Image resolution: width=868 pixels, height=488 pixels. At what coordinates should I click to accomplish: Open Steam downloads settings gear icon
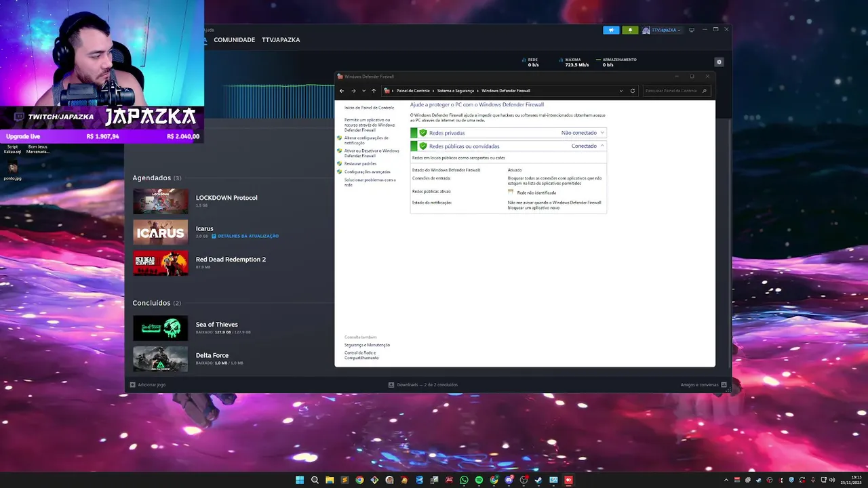719,62
